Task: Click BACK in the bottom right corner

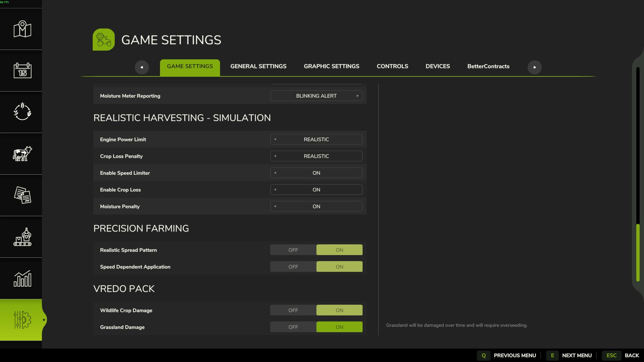Action: click(632, 355)
